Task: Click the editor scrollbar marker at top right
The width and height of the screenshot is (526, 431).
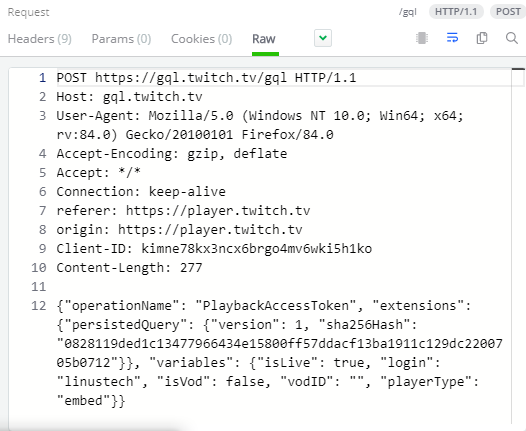Action: [518, 69]
